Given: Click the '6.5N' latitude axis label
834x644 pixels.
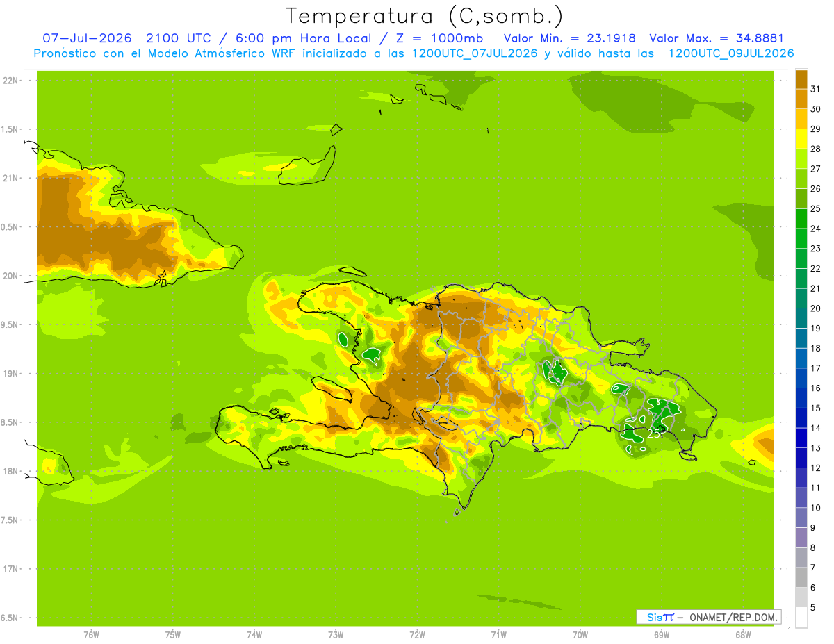Looking at the screenshot, I should point(10,618).
